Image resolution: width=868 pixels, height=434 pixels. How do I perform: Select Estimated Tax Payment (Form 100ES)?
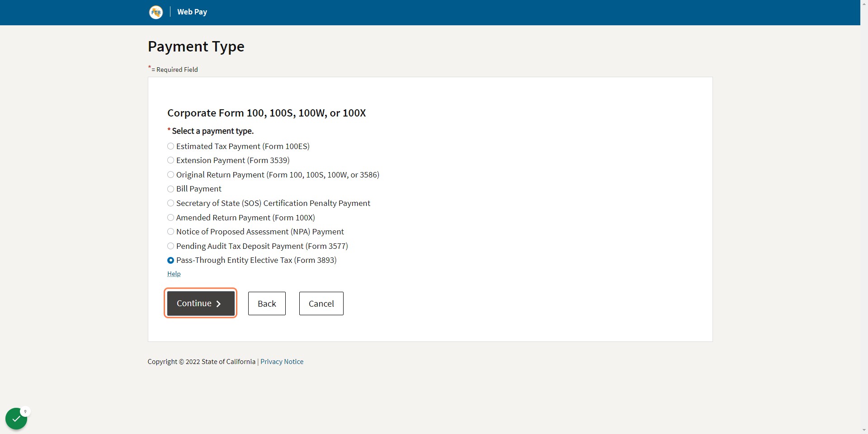[170, 146]
